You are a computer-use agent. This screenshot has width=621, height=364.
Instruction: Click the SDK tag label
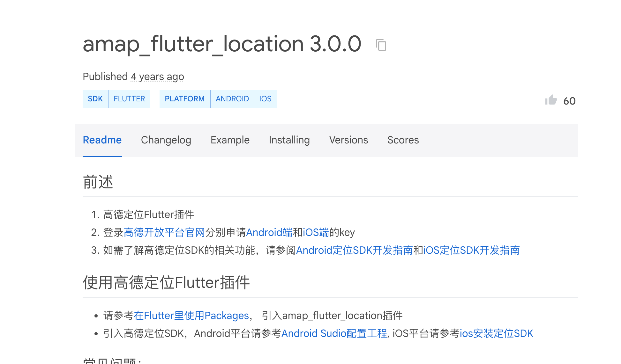point(95,99)
